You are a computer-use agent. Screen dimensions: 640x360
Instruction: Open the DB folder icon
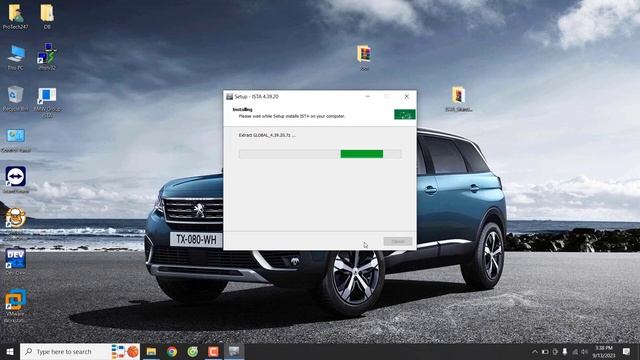tap(47, 16)
